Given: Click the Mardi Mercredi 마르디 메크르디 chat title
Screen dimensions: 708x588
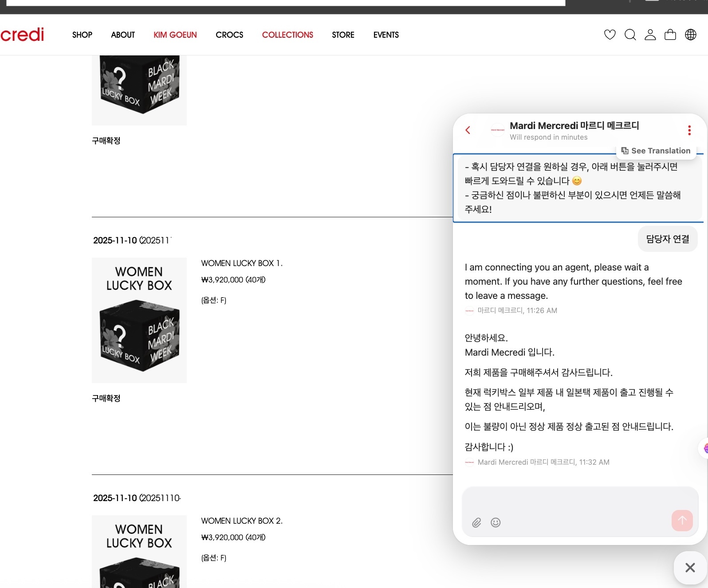Looking at the screenshot, I should (x=574, y=125).
